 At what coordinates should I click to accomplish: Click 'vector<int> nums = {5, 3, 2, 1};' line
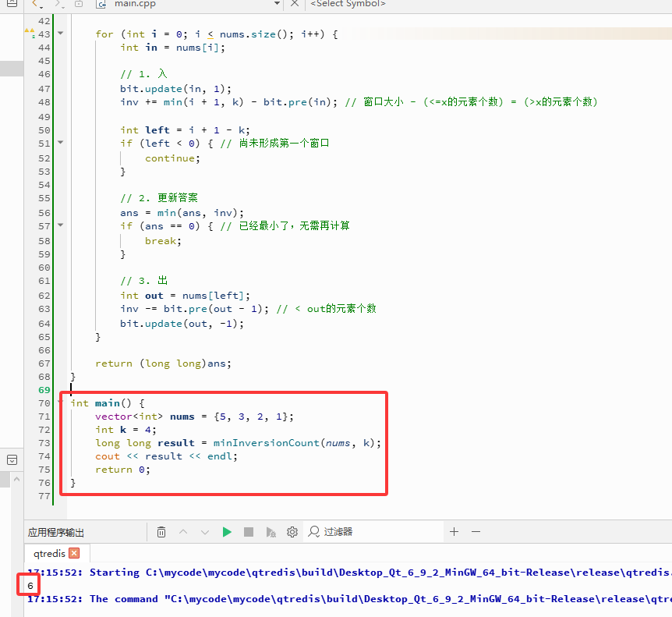coord(194,417)
